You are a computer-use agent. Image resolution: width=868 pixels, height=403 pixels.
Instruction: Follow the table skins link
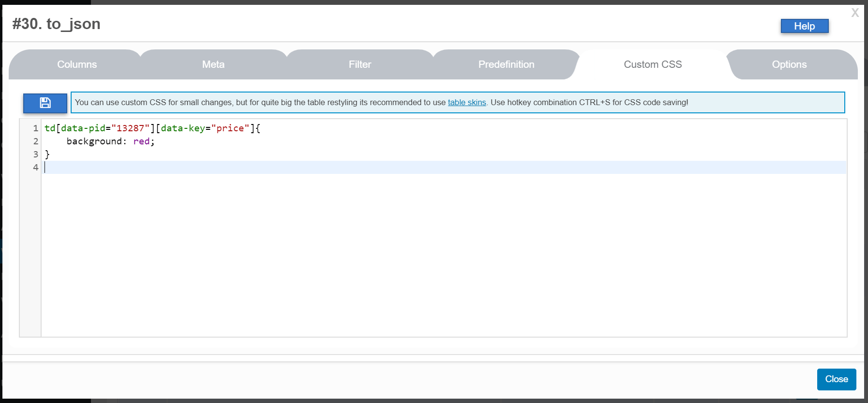point(466,103)
